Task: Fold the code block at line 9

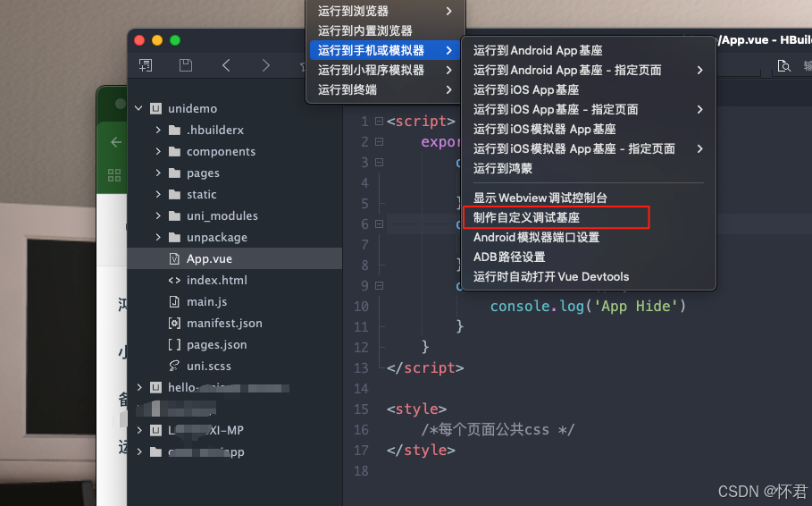Action: click(x=379, y=286)
